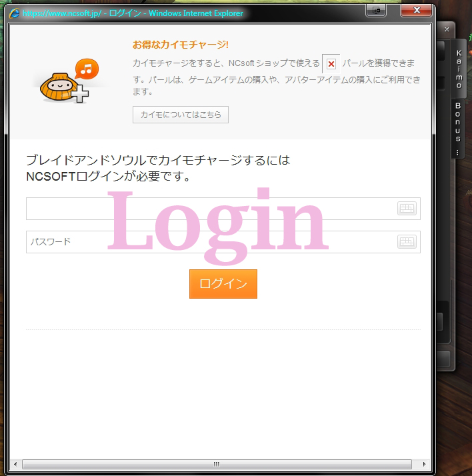The width and height of the screenshot is (472, 476).
Task: Switch to the Kaimo side tab
Action: 459,69
